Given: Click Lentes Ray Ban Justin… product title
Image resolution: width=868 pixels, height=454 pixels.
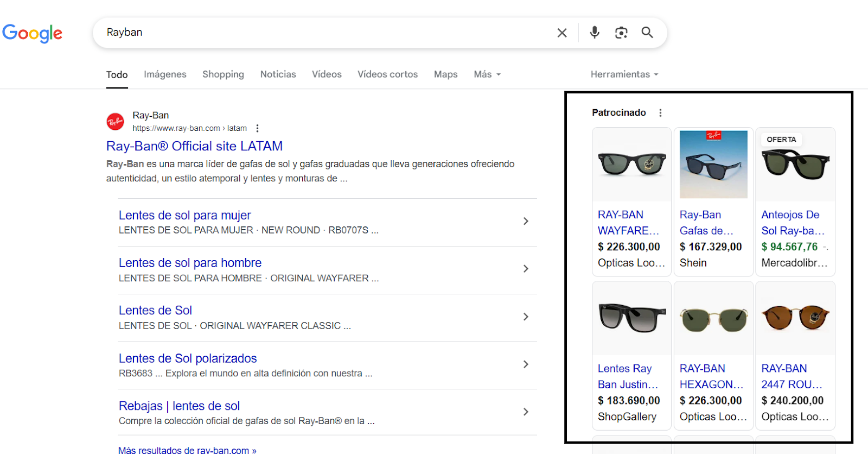Looking at the screenshot, I should coord(628,376).
